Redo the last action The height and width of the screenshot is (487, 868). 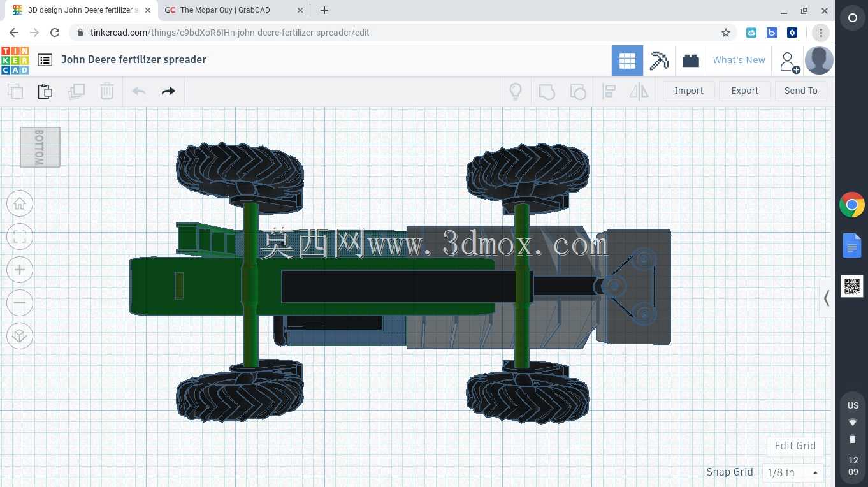168,91
